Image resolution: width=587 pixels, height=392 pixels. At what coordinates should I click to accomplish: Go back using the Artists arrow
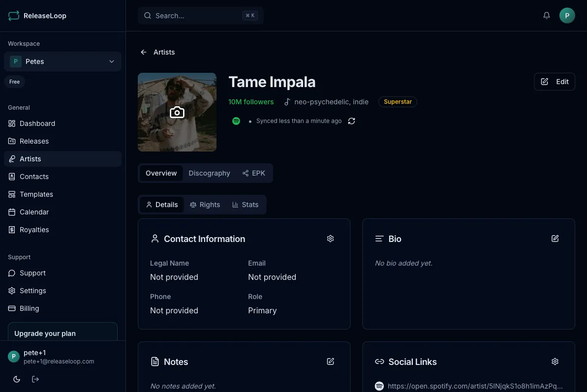pos(143,52)
